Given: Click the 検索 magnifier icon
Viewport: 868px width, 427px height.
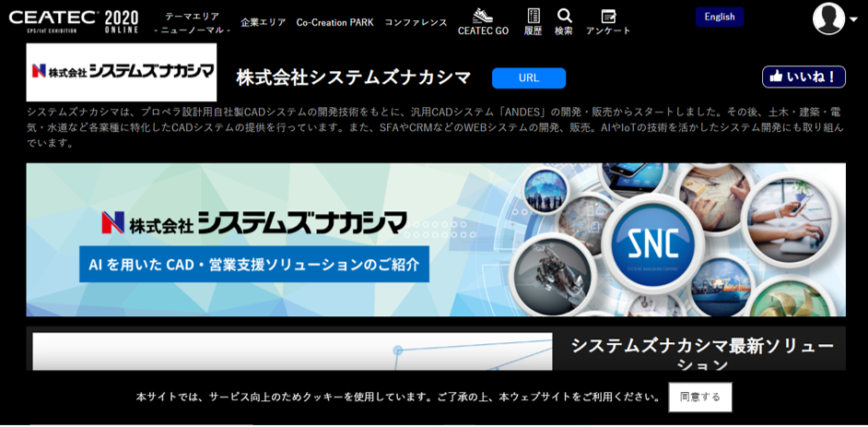Looking at the screenshot, I should 564,16.
